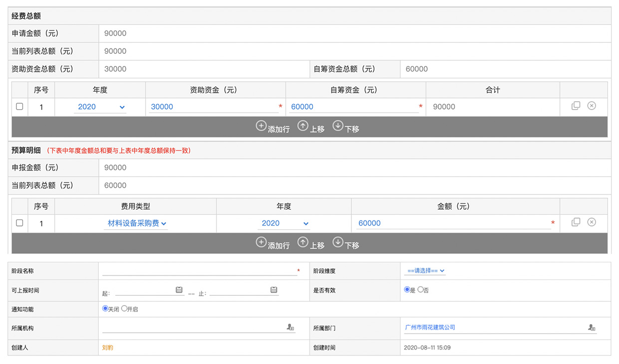Click 下移 under the budget detail table

[345, 244]
